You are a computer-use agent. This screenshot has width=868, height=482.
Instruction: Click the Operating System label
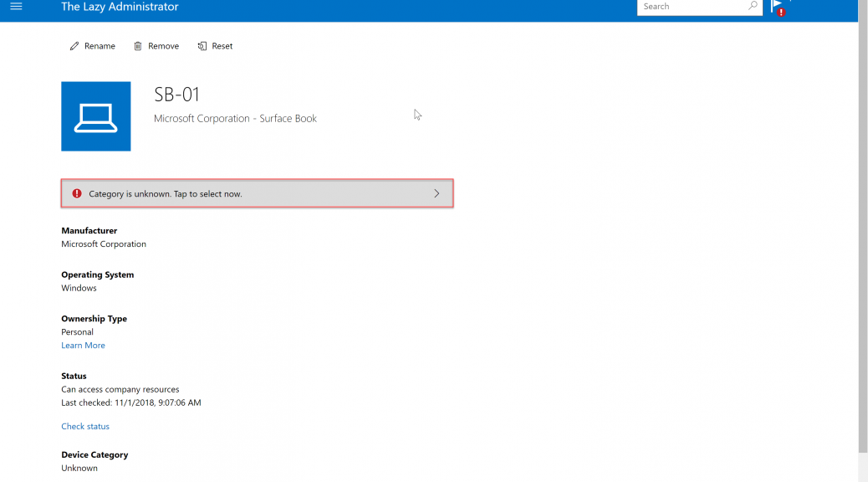coord(98,274)
